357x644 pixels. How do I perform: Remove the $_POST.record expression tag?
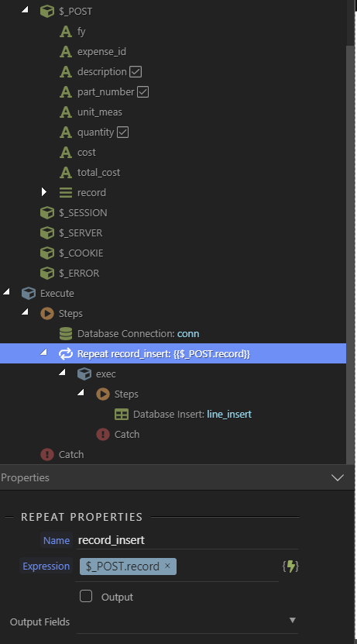coord(167,566)
